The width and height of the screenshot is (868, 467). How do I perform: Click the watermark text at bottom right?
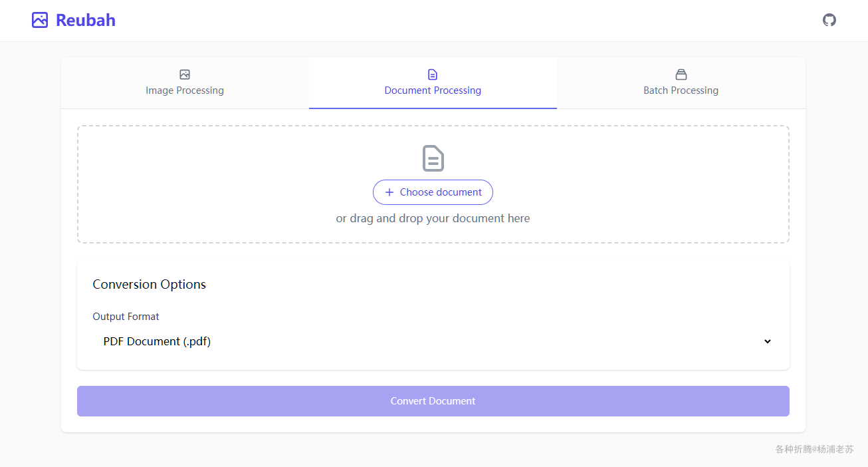click(x=814, y=449)
